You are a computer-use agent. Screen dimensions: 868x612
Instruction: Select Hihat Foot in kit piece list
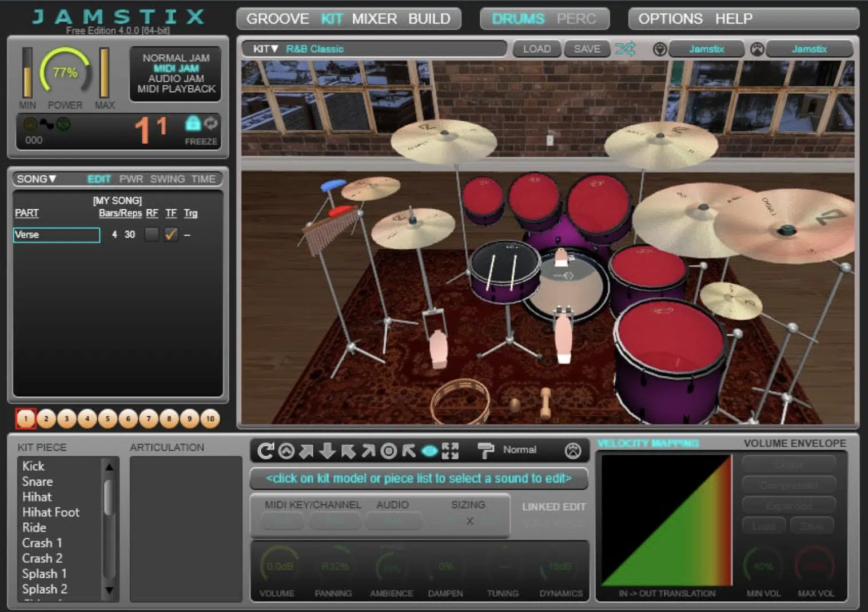point(51,512)
